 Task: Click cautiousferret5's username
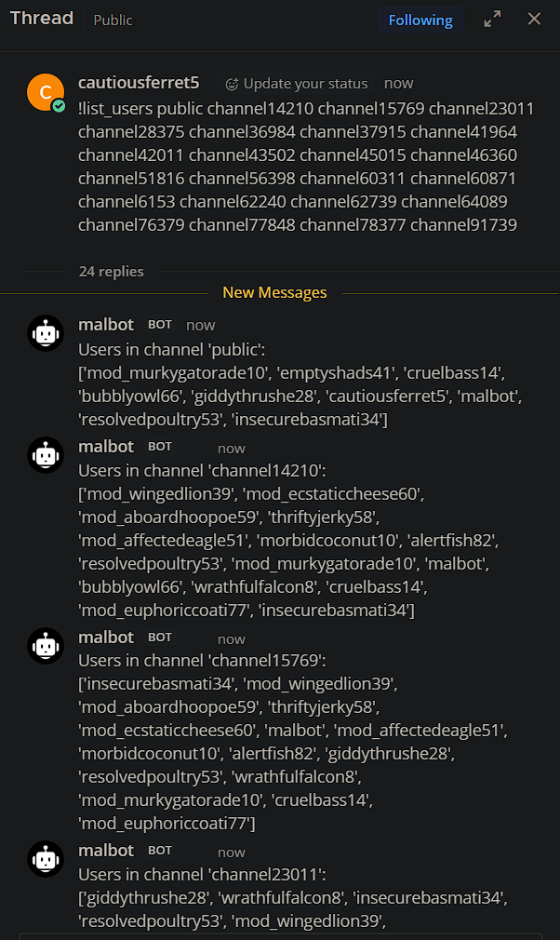139,82
